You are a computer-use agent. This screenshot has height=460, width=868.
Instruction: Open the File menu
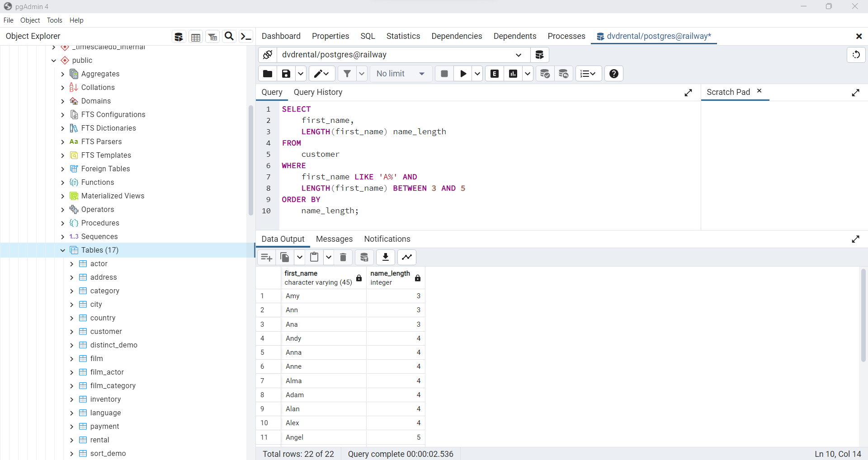coord(9,20)
